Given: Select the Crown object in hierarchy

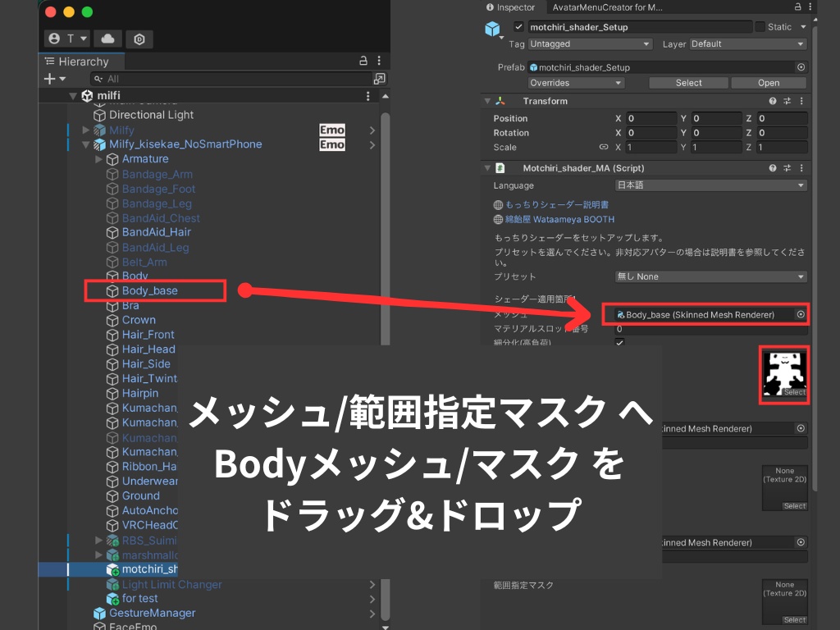Looking at the screenshot, I should click(138, 320).
